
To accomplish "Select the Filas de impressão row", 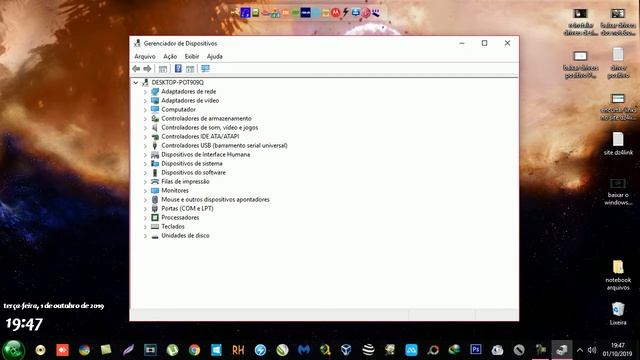I will [185, 182].
